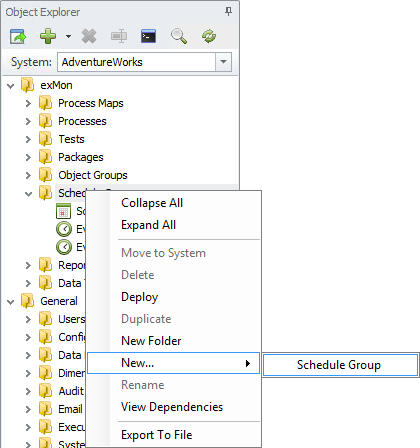Click the green plus add icon
This screenshot has width=420, height=448.
(48, 36)
